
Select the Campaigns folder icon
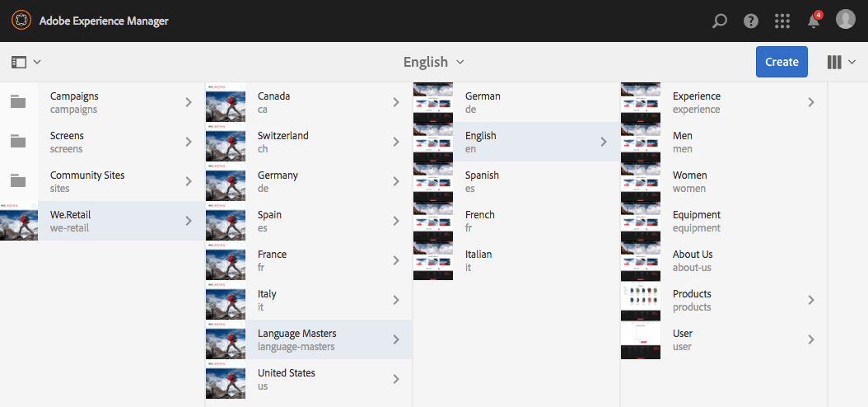[x=18, y=102]
